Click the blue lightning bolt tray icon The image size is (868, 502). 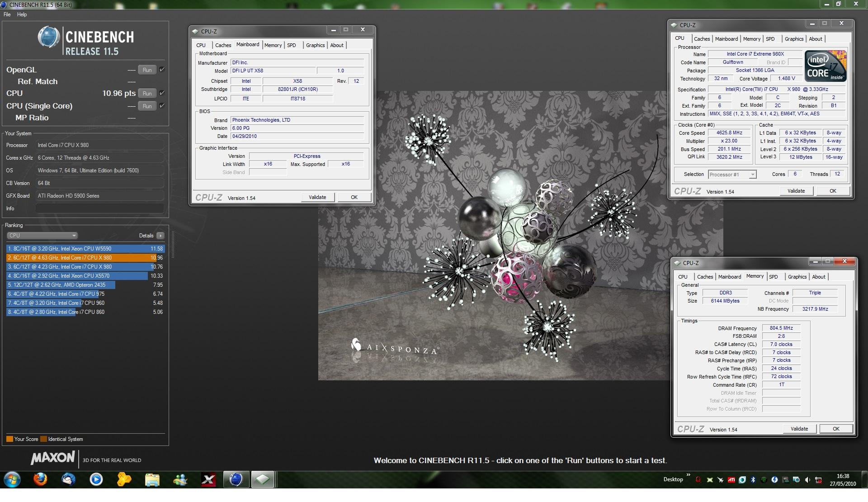[x=774, y=480]
